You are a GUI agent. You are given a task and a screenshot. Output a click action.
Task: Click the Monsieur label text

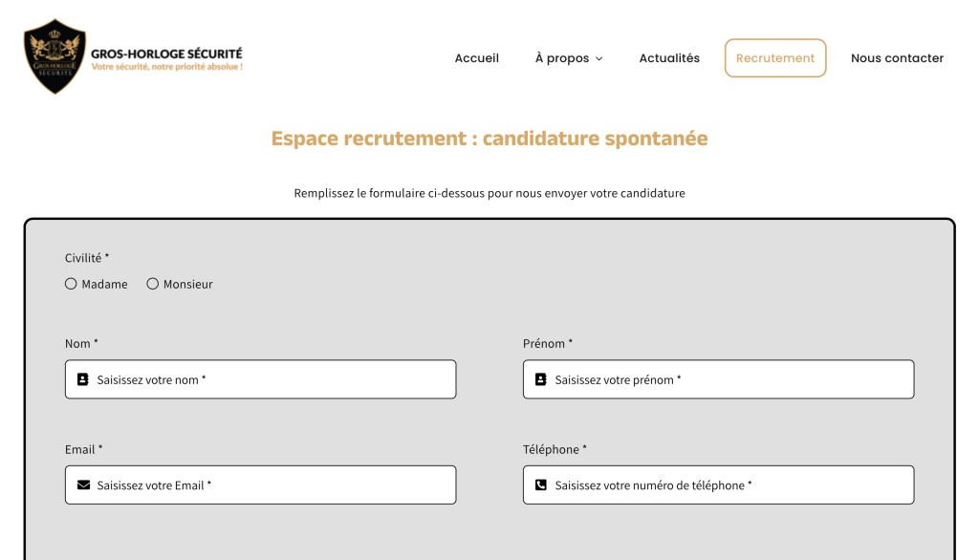point(188,284)
